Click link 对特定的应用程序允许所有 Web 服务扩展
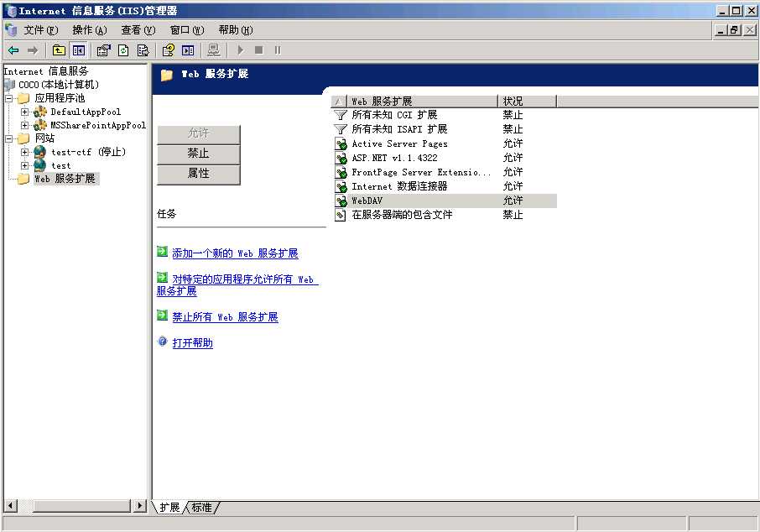This screenshot has width=760, height=532. (237, 285)
